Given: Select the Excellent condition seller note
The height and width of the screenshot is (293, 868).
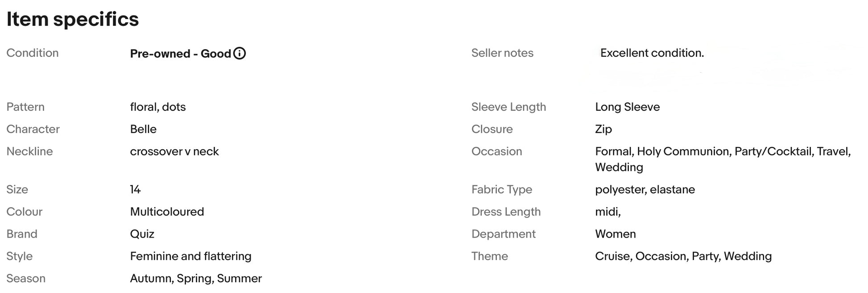Looking at the screenshot, I should coord(652,53).
